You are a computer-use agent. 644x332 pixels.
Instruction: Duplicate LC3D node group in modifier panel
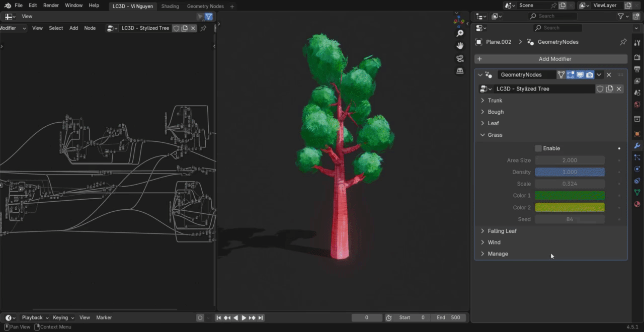[609, 89]
